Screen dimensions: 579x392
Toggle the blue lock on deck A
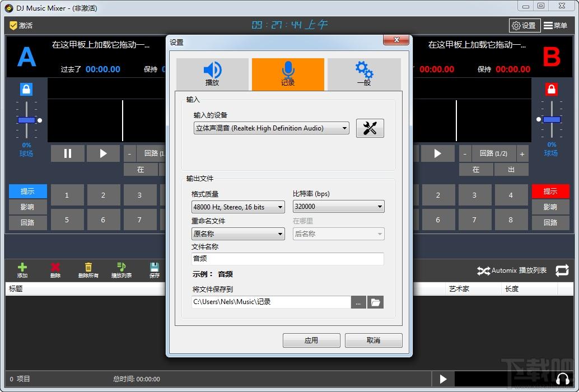26,89
